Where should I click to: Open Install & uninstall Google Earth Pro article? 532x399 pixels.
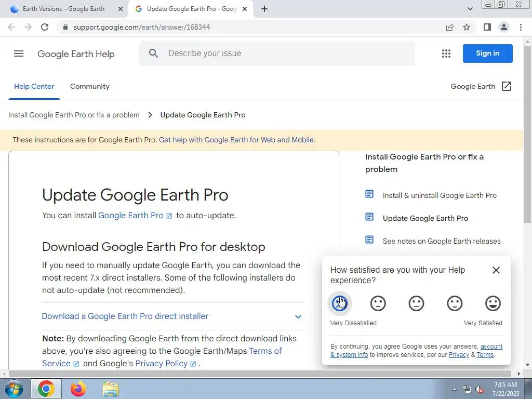440,195
